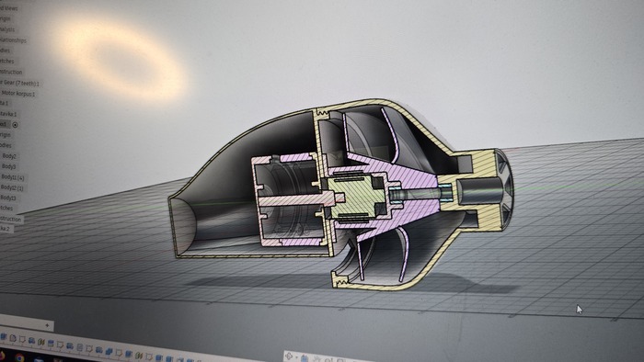Expand the comments panel plus button
Viewport: 644px width, 362px height.
47,325
